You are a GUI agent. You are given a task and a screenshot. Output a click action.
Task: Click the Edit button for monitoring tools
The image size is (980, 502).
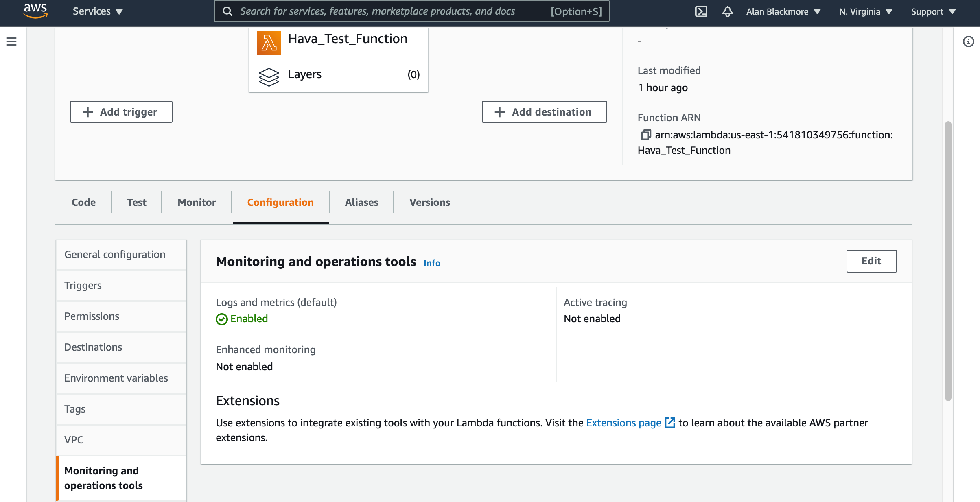point(871,261)
